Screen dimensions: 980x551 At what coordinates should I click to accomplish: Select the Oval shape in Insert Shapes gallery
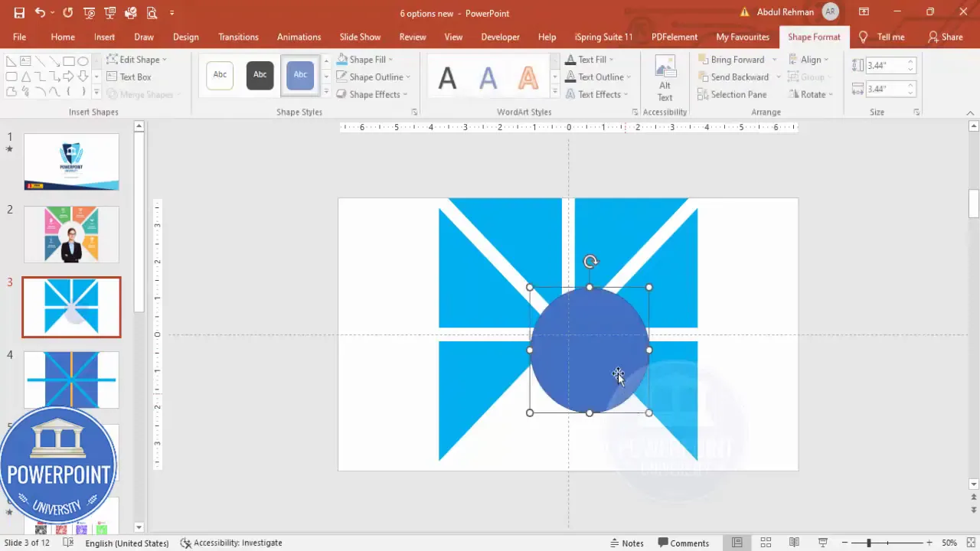pyautogui.click(x=83, y=61)
